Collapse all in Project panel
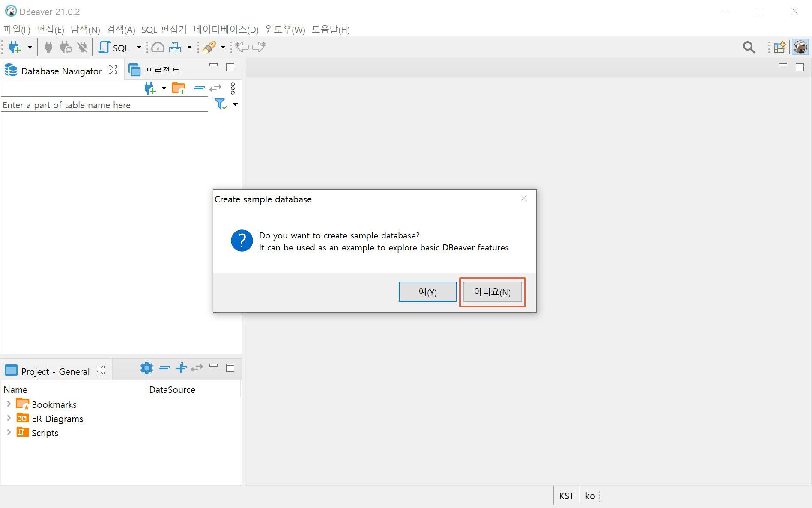This screenshot has width=812, height=508. coord(164,368)
